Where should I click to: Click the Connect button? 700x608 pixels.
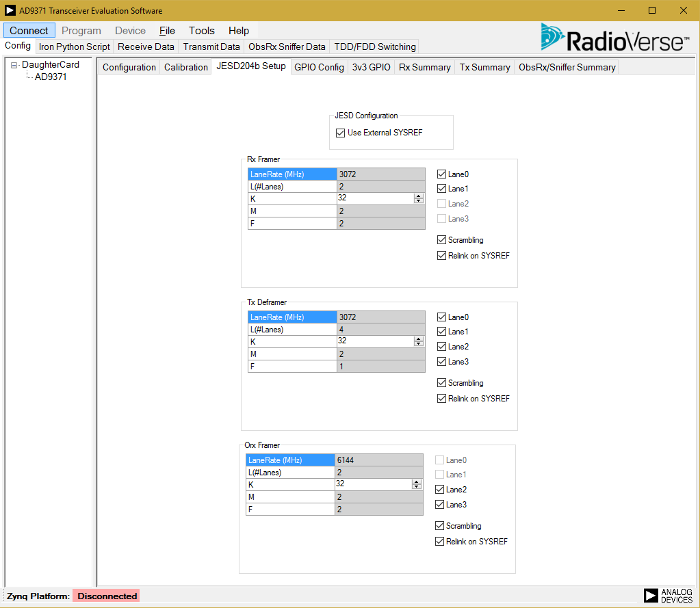pos(29,31)
